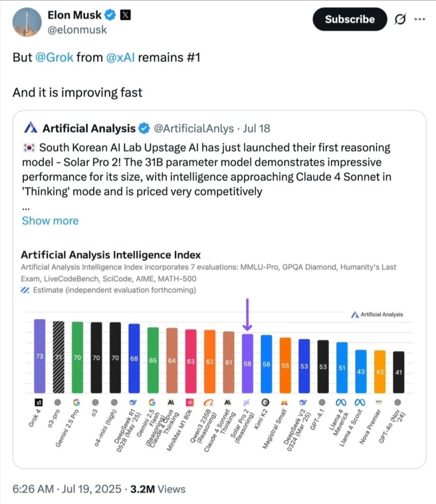The height and width of the screenshot is (504, 436).
Task: Open the three-dot more options menu
Action: 420,19
